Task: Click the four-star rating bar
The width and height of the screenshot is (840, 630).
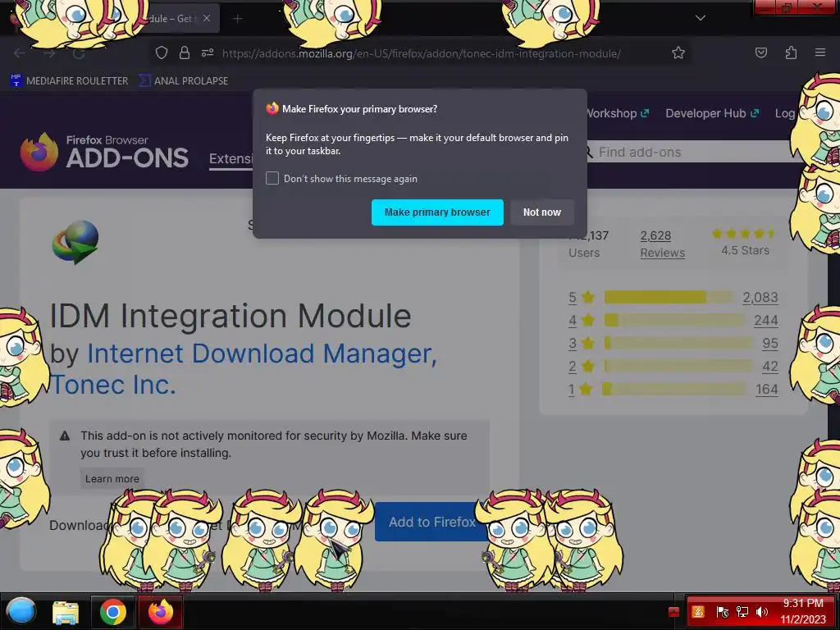Action: 674,320
